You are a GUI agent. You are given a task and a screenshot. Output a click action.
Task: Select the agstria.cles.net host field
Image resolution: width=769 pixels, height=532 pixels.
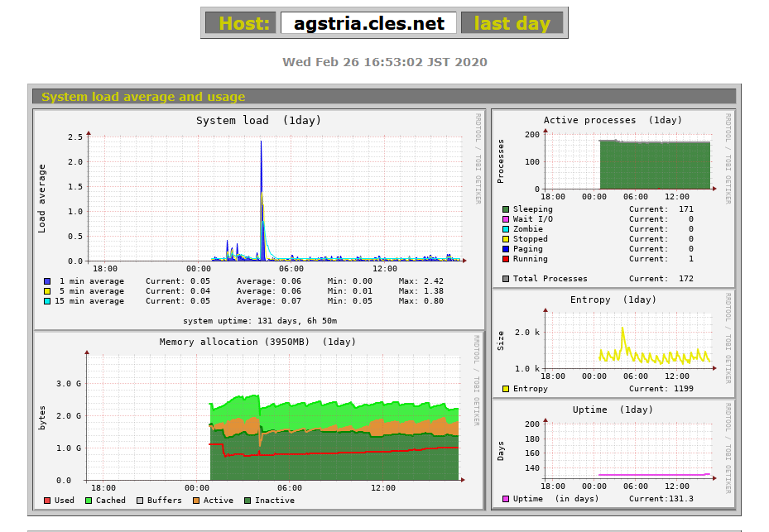368,23
